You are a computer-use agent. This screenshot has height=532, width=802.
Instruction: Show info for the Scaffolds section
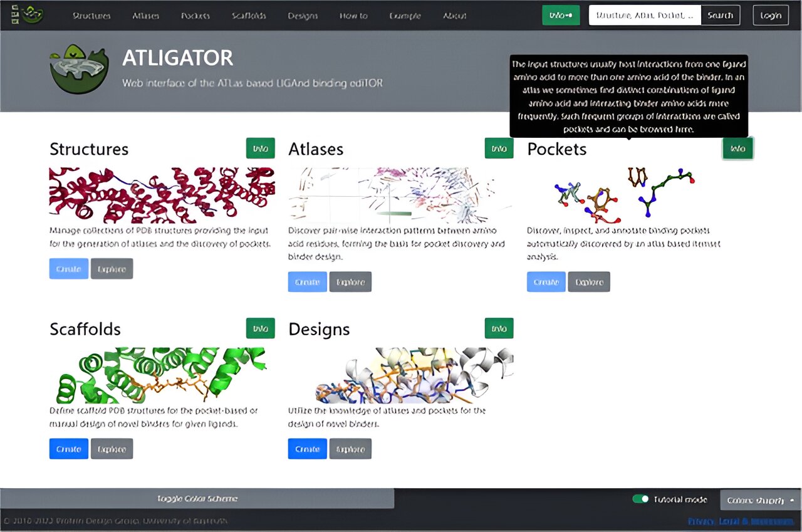click(x=260, y=328)
